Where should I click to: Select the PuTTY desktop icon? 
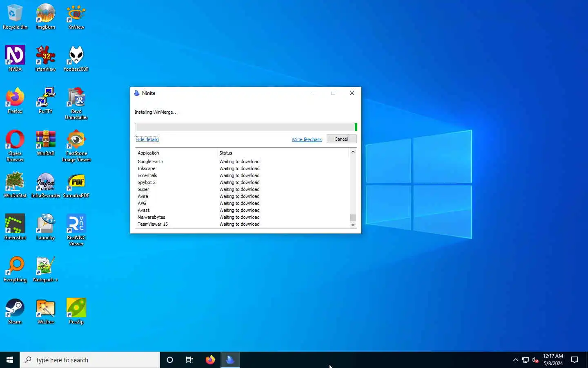[46, 101]
